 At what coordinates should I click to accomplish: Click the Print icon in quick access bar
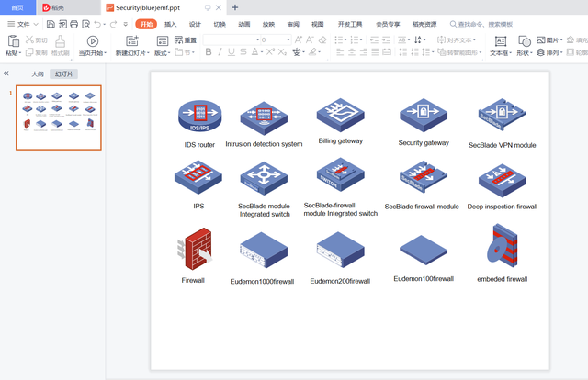point(73,25)
